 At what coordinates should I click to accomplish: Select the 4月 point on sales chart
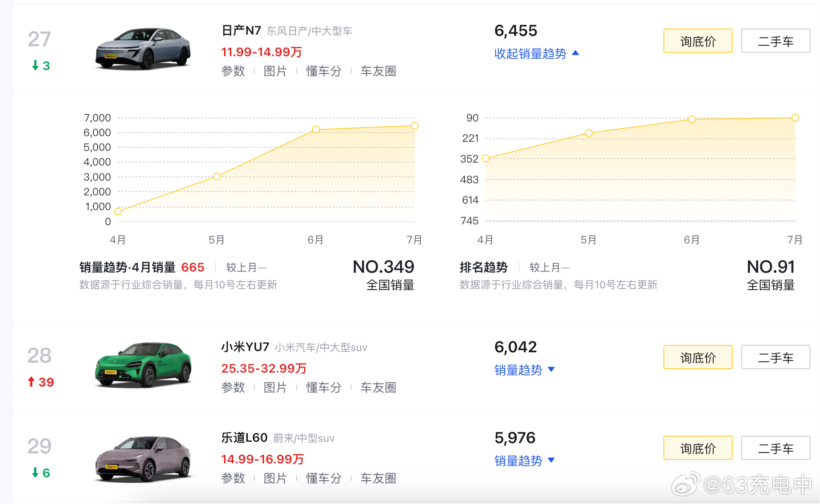[118, 211]
